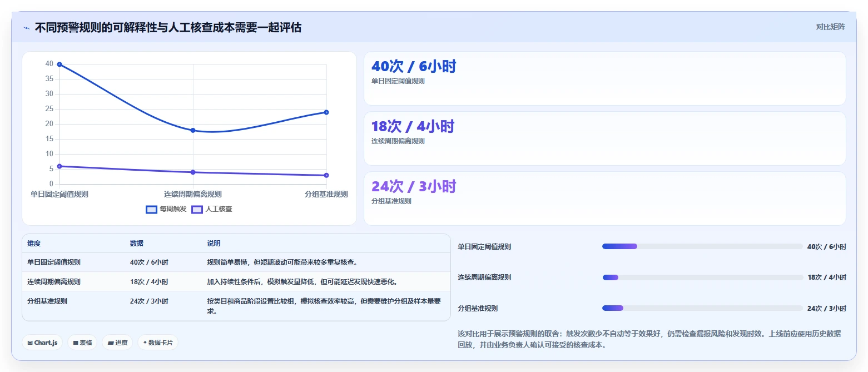This screenshot has width=868, height=372.
Task: Select the 表格 tag chip
Action: (x=83, y=343)
